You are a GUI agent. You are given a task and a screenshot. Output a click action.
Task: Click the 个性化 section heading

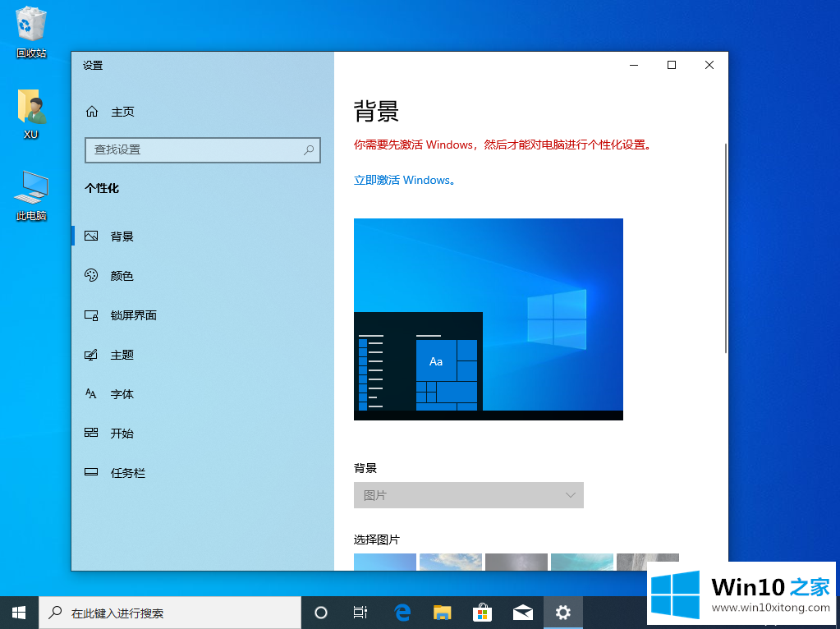pyautogui.click(x=102, y=188)
